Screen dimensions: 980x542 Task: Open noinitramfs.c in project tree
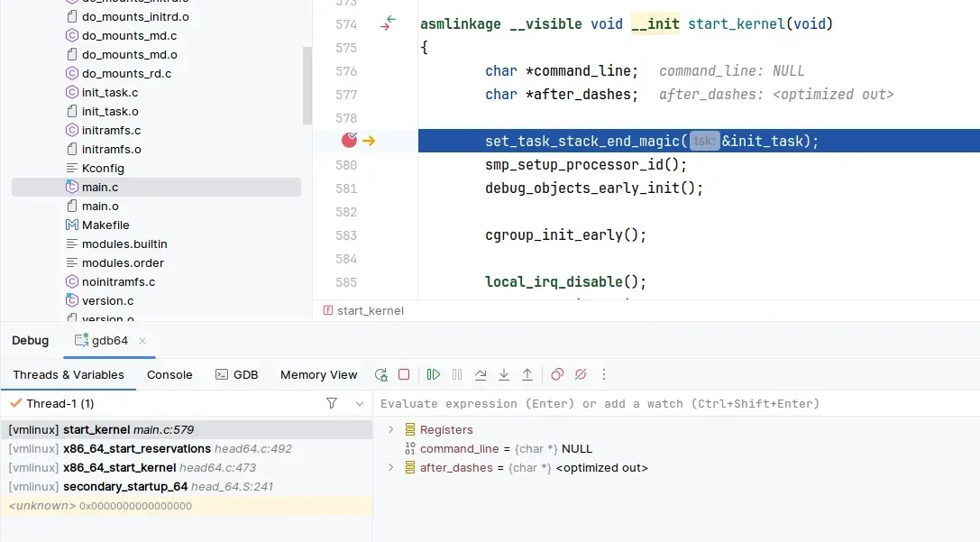point(119,282)
